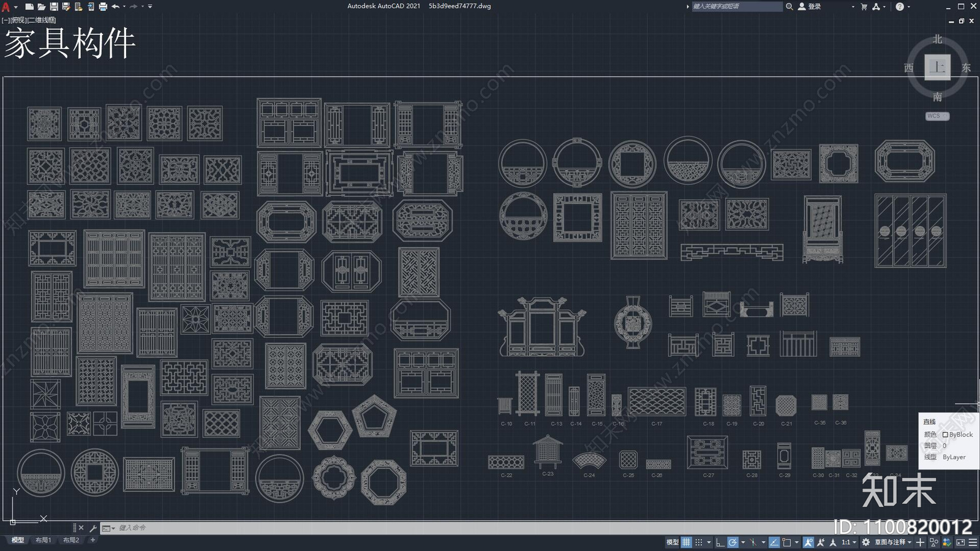
Task: Toggle isometric drafting in status bar
Action: tap(753, 542)
